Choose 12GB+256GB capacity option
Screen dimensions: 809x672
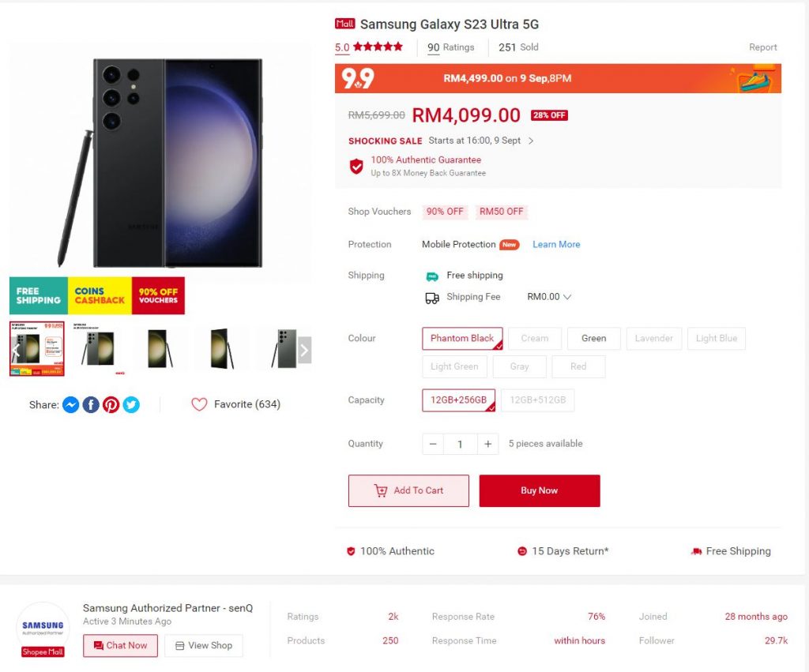[458, 400]
